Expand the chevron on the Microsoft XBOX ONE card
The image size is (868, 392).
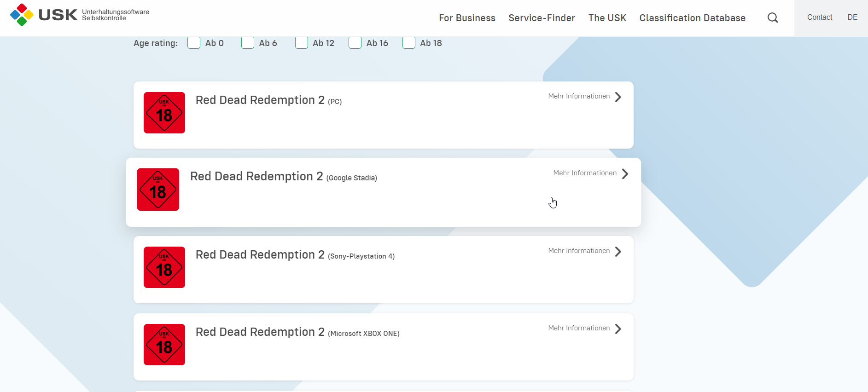click(618, 329)
